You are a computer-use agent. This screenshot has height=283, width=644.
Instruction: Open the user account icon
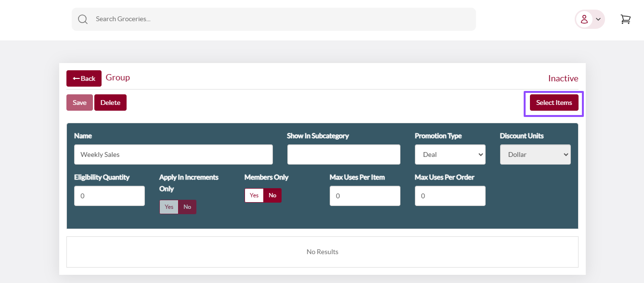[584, 19]
